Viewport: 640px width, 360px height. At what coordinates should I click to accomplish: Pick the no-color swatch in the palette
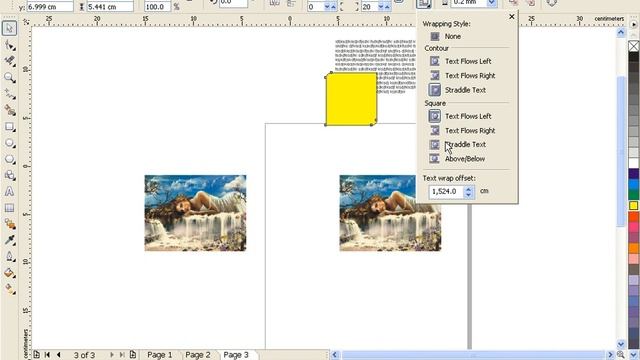633,47
